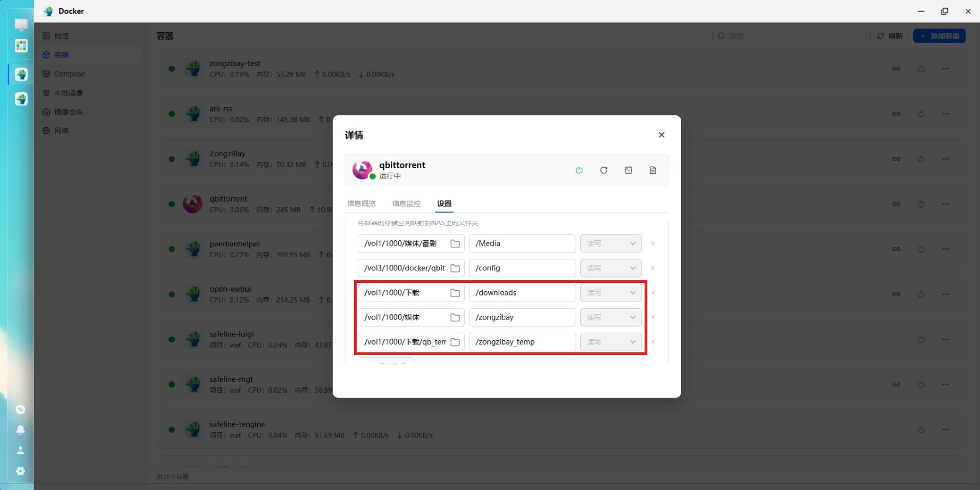Browse folder for the /downloads mapping
This screenshot has height=490, width=980.
click(455, 293)
